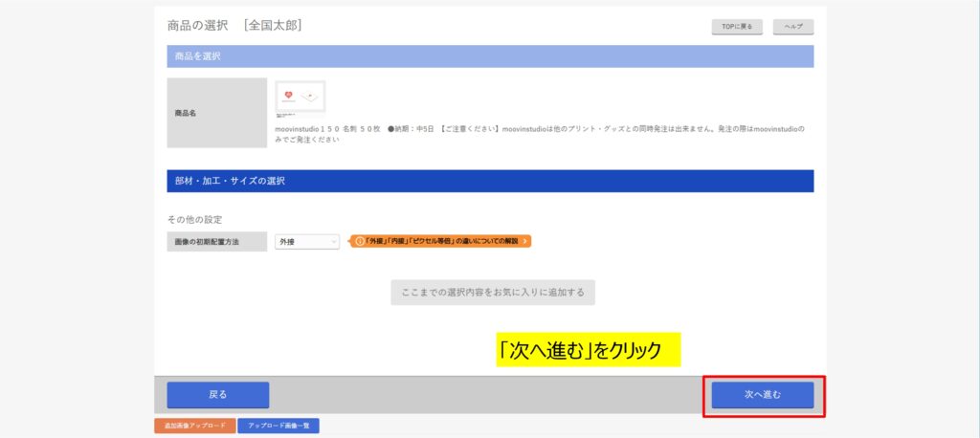Open the 外接 image placement dropdown

[x=306, y=242]
